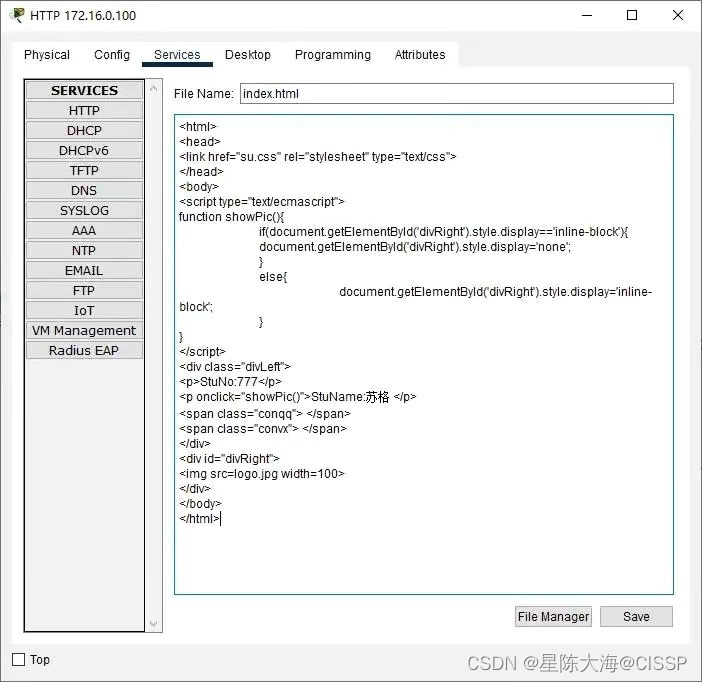Click the SERVICES header

pyautogui.click(x=84, y=90)
